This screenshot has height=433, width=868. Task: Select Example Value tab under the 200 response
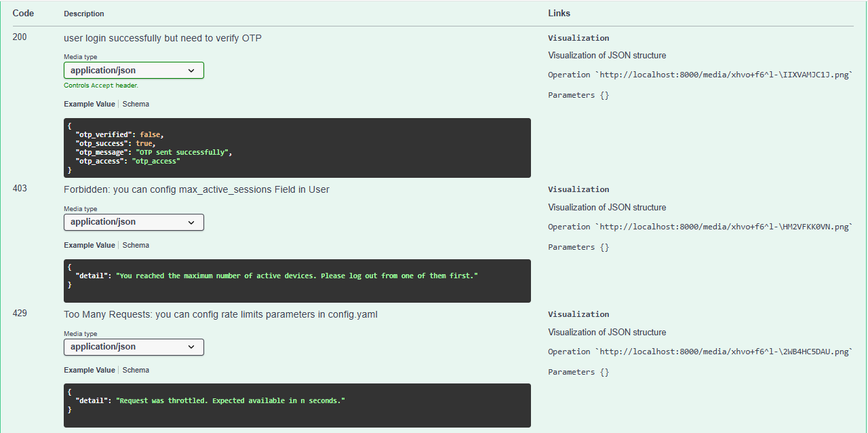[x=90, y=105]
